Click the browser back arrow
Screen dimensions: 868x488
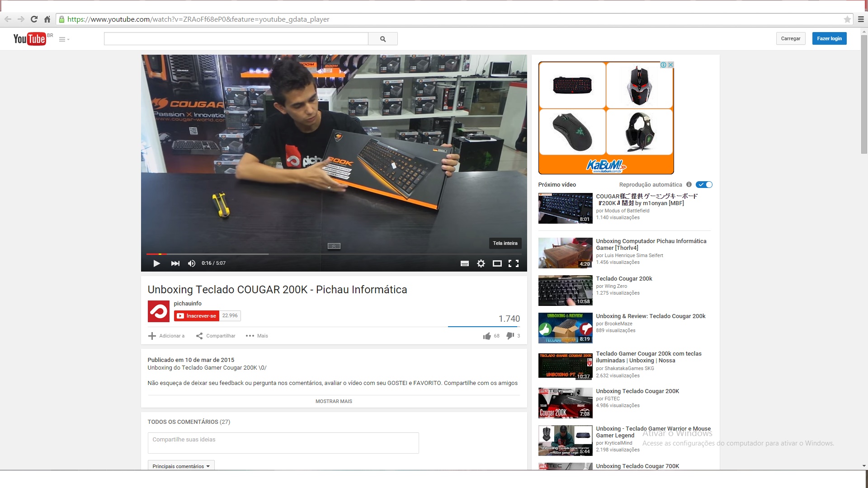pos(8,19)
